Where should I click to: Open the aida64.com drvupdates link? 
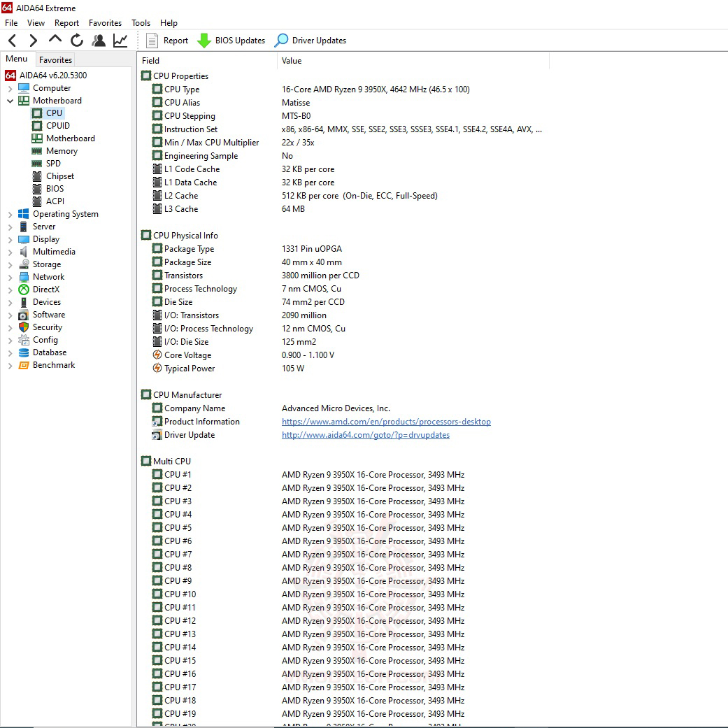point(365,435)
